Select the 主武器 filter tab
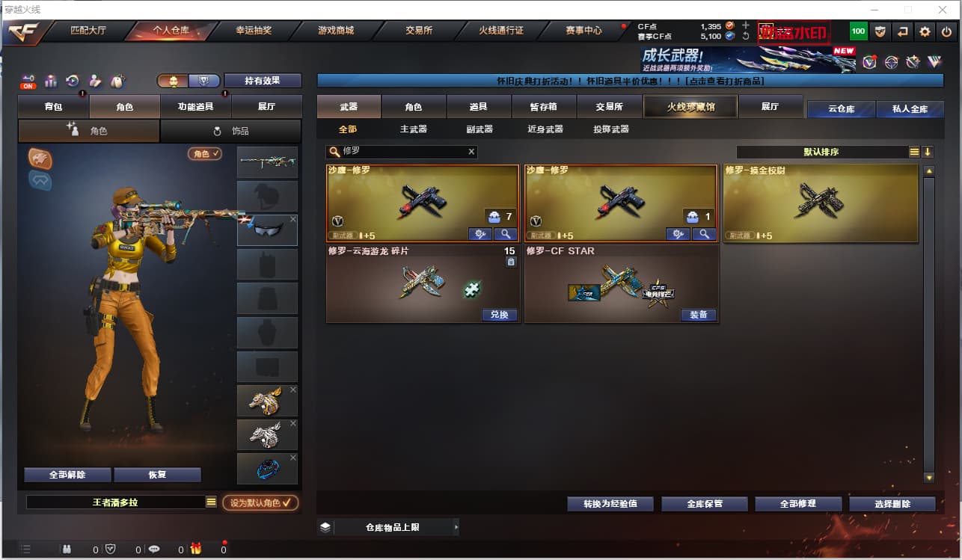The height and width of the screenshot is (560, 962). pyautogui.click(x=414, y=129)
